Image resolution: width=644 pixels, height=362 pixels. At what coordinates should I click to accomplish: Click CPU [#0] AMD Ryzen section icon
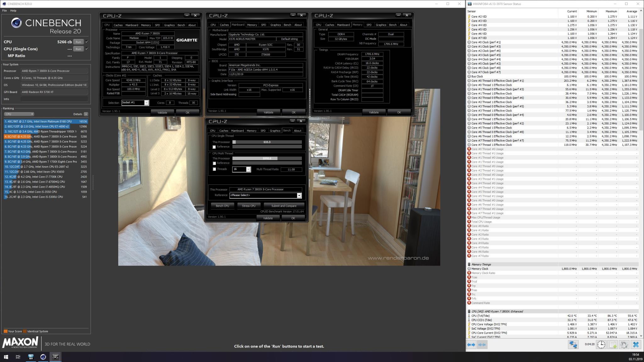coord(469,311)
